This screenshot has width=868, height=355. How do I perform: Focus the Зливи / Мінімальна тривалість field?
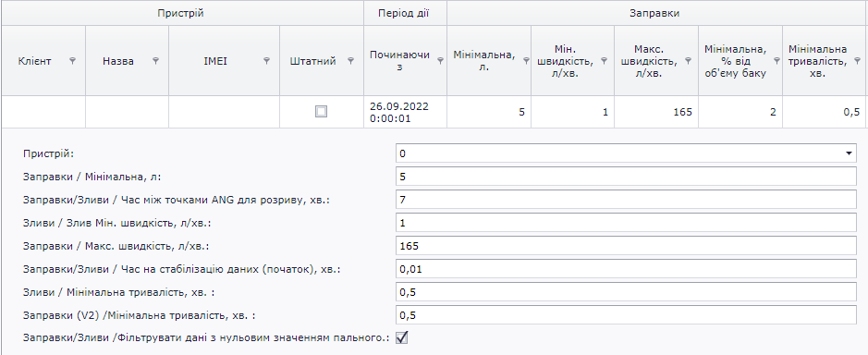tap(626, 292)
